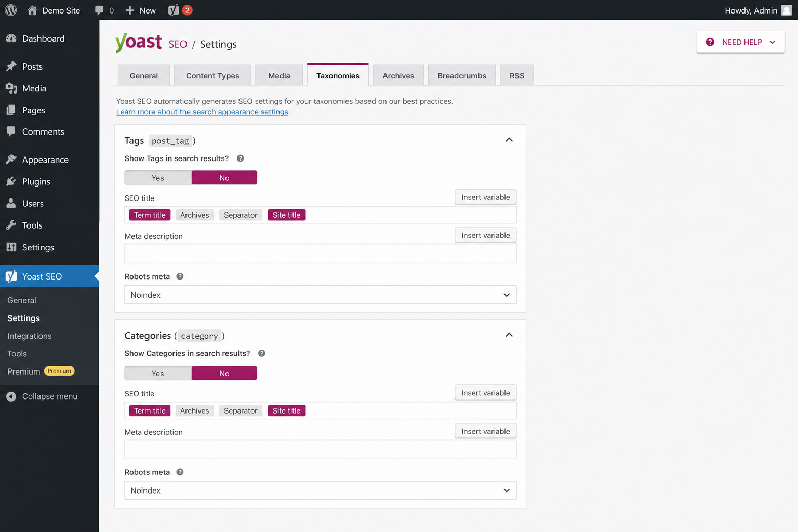798x532 pixels.
Task: Open help icon beside Show Categories in search results
Action: click(262, 353)
